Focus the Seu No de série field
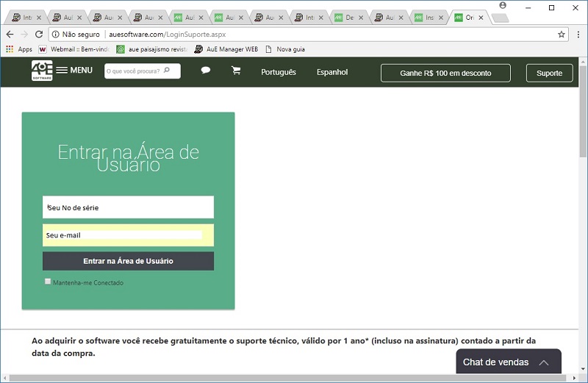This screenshot has height=383, width=588. pyautogui.click(x=128, y=207)
